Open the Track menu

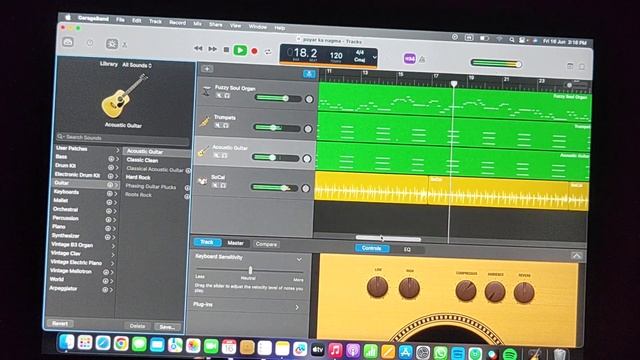(155, 21)
